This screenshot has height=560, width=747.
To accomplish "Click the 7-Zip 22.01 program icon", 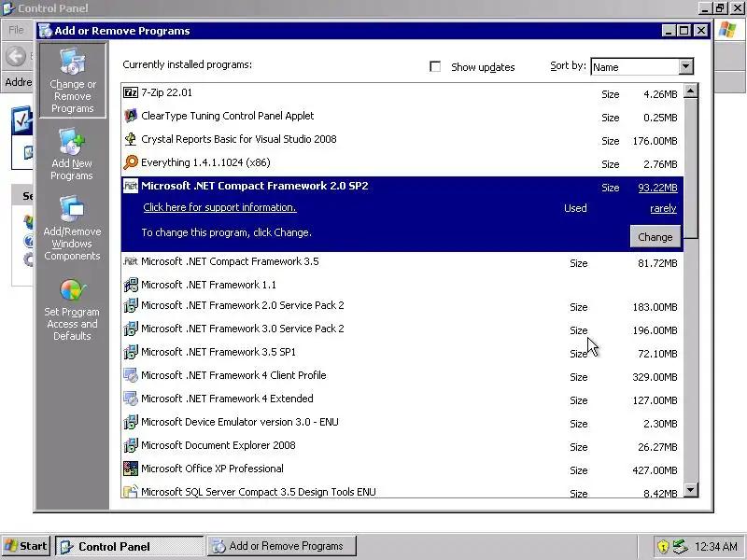I will [x=131, y=92].
